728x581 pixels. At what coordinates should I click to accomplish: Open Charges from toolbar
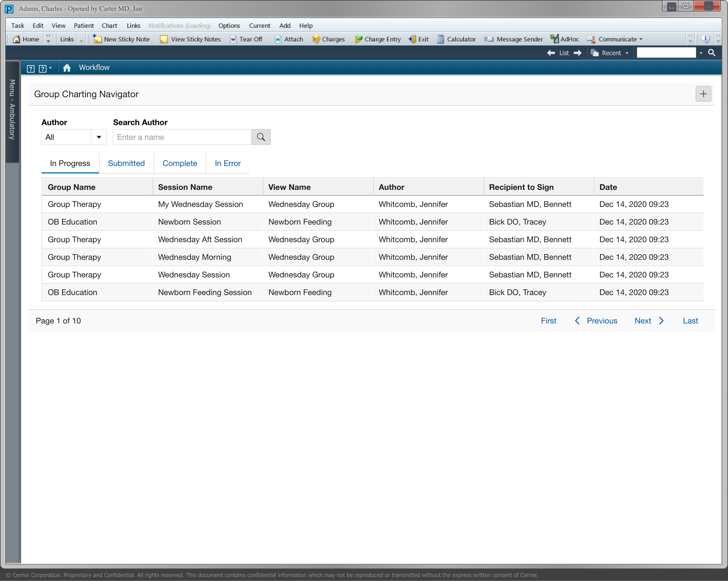point(328,39)
